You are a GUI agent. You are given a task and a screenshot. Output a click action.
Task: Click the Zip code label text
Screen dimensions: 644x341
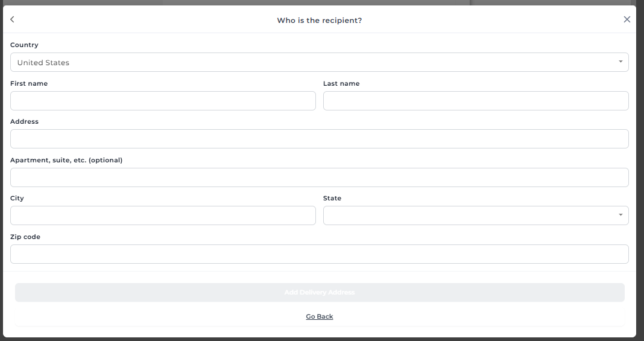(25, 237)
